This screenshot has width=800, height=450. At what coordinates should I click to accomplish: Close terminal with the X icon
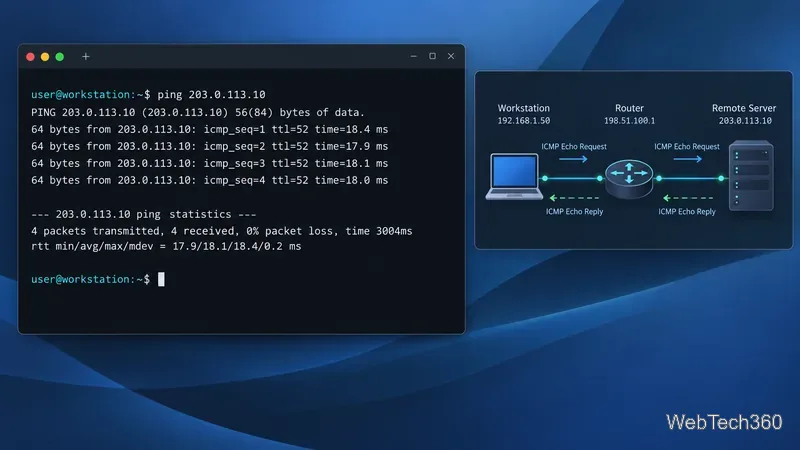(x=451, y=56)
